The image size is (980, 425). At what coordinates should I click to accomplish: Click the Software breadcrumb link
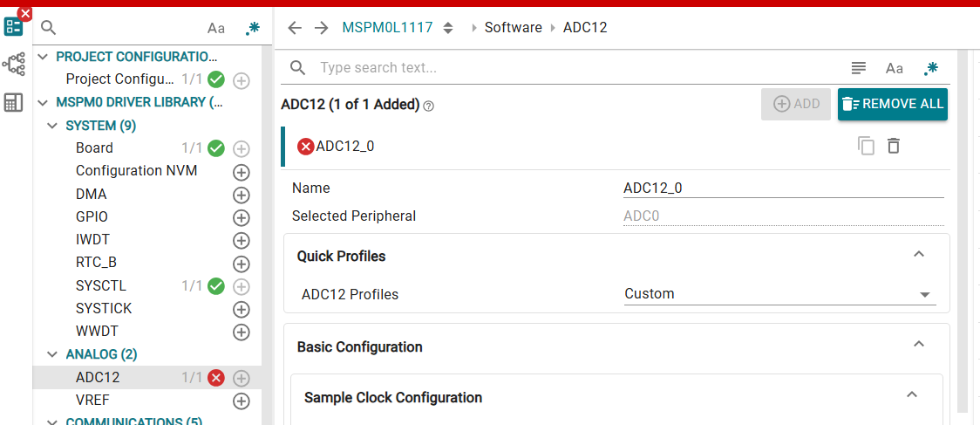point(513,28)
